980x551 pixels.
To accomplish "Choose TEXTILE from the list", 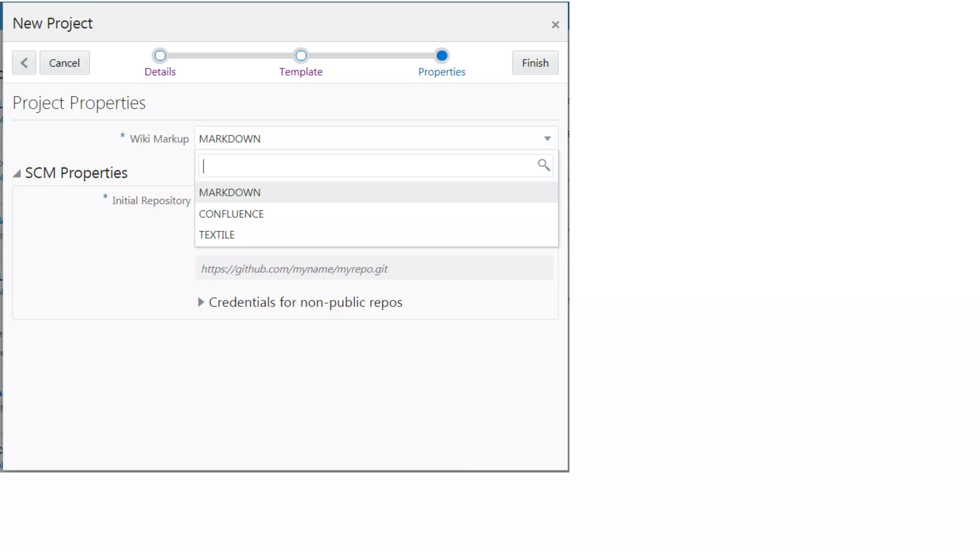I will [217, 235].
